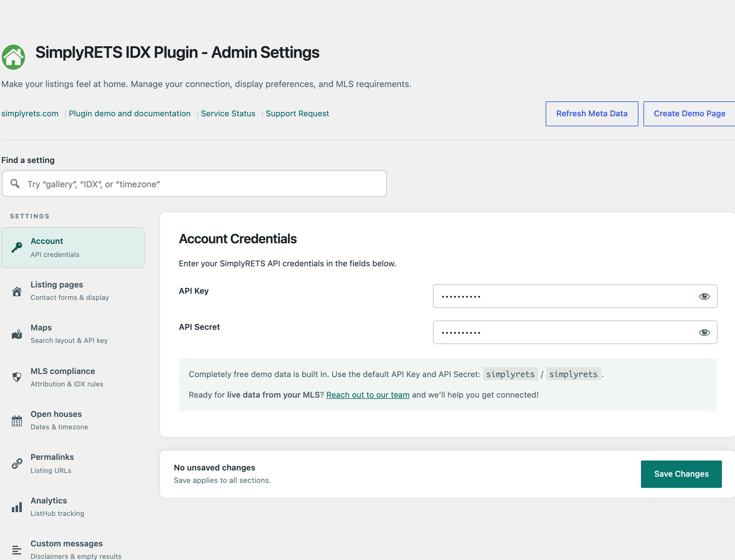Click the Save Changes button
Viewport: 735px width, 560px height.
point(681,474)
